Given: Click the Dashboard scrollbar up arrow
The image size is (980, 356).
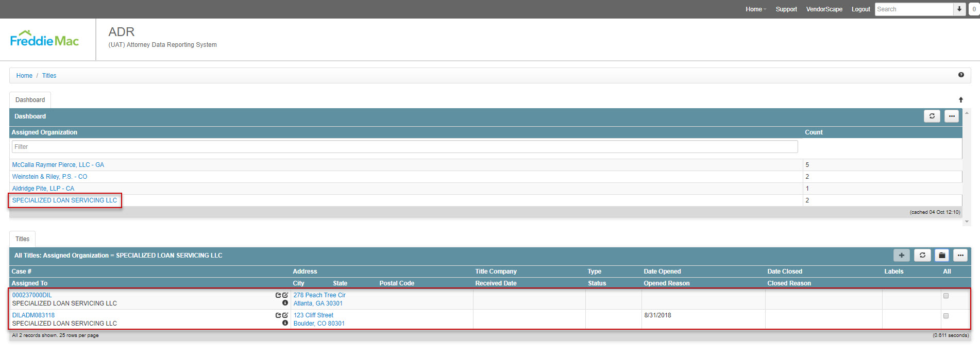Looking at the screenshot, I should [x=967, y=113].
